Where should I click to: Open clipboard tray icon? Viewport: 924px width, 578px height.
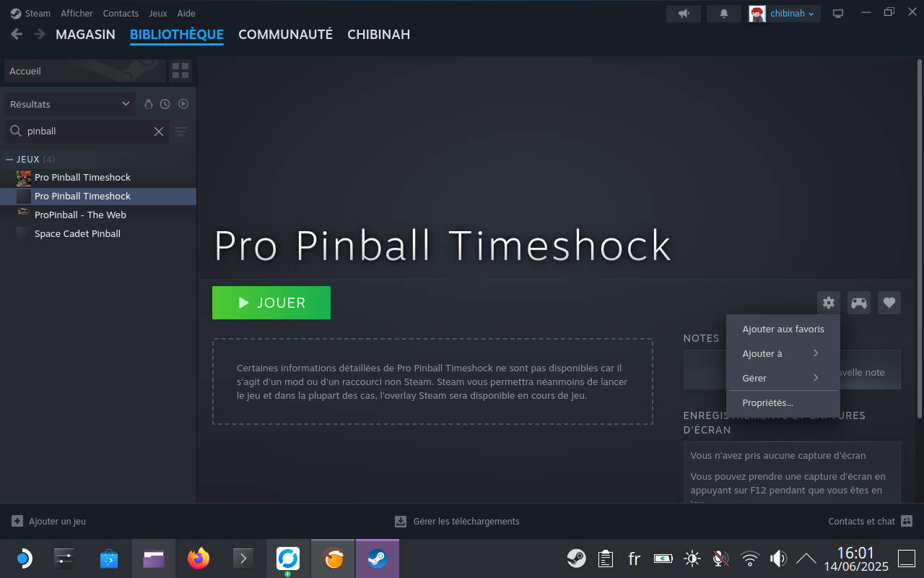pos(606,558)
